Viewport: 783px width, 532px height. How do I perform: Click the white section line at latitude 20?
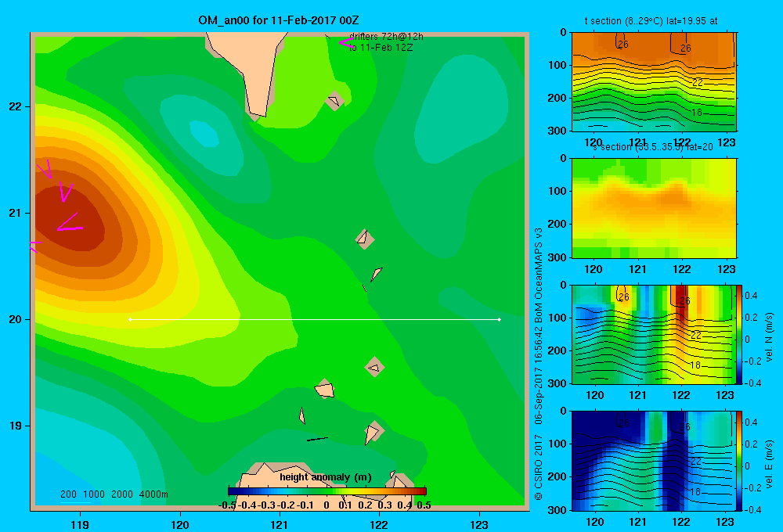point(315,319)
